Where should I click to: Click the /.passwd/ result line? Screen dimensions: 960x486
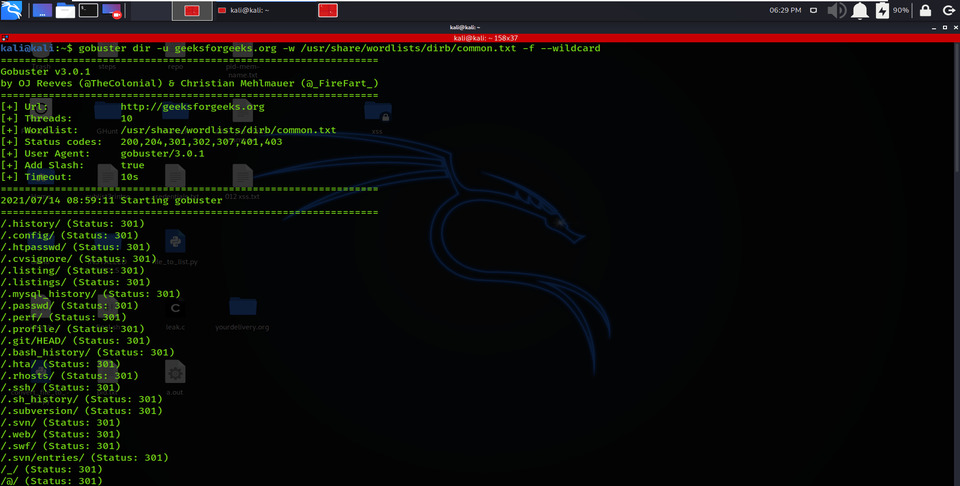coord(69,305)
